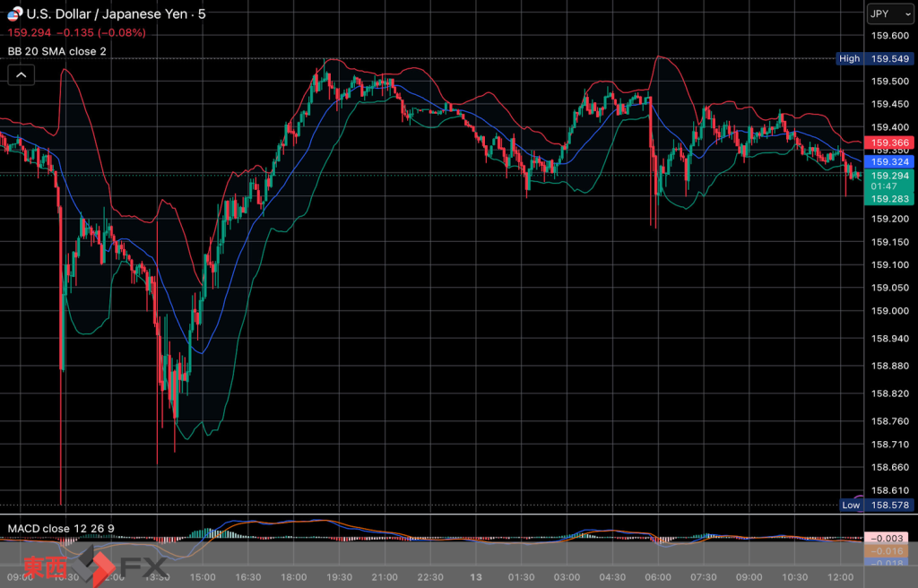Click the 19:30 time axis label

point(339,577)
